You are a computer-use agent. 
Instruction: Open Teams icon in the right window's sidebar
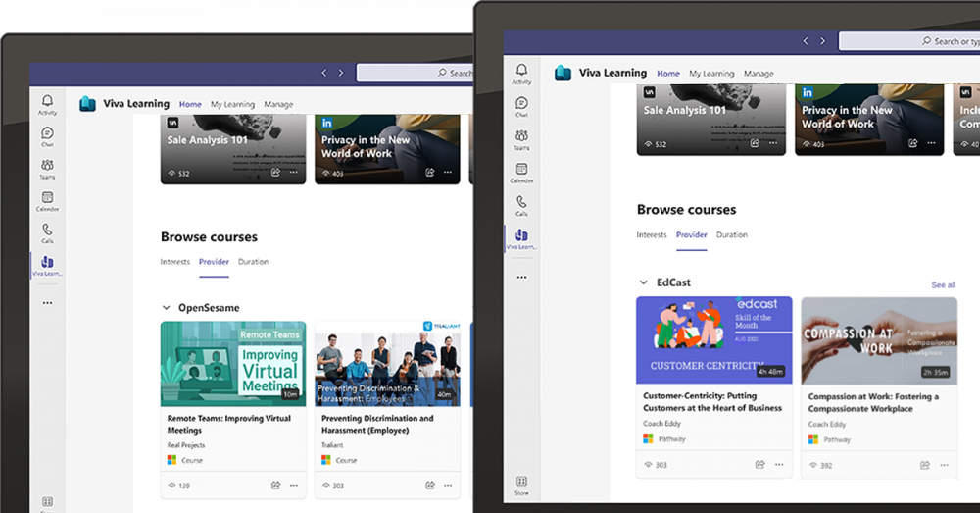521,139
